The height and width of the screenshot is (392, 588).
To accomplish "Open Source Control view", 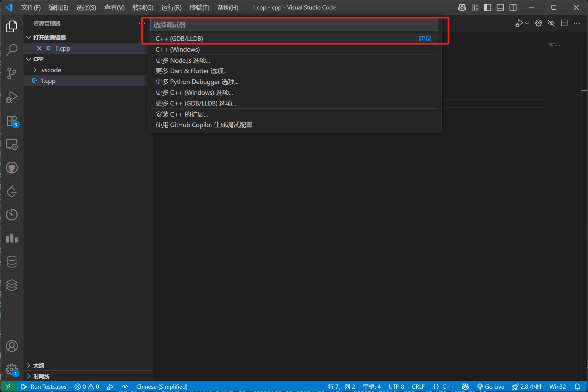I will (x=12, y=73).
